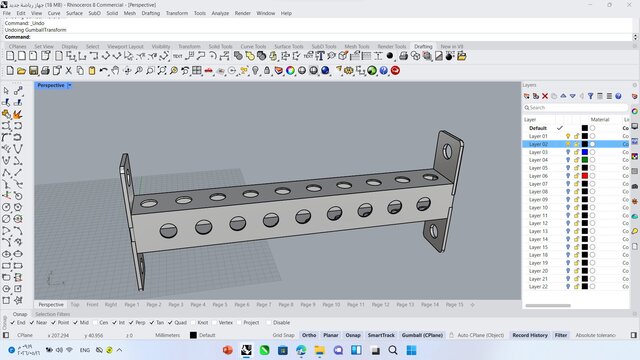Click the Layers panel horizontal scrollbar

coord(548,305)
